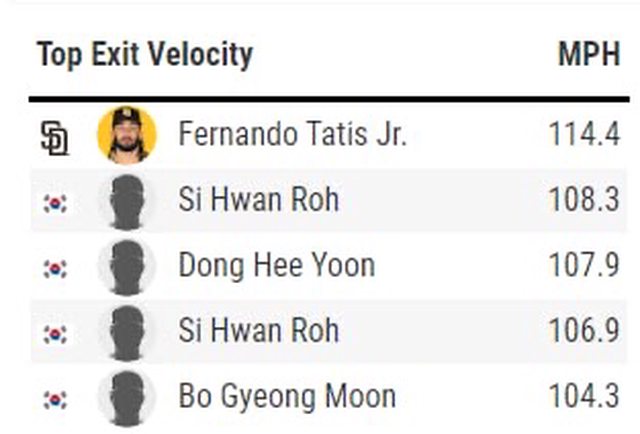Open the Bo Gyeong Moon player name link

point(286,397)
